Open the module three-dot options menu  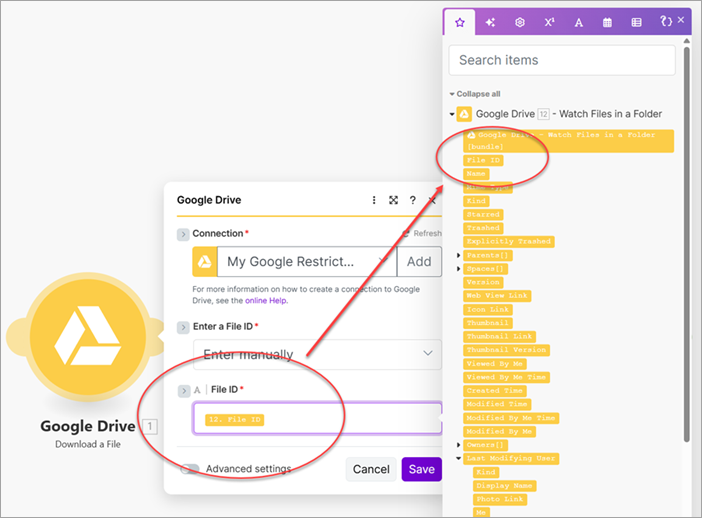(374, 200)
